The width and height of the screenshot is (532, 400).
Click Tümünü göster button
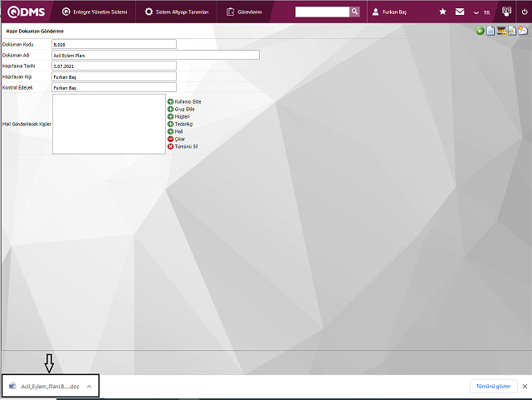click(x=493, y=386)
